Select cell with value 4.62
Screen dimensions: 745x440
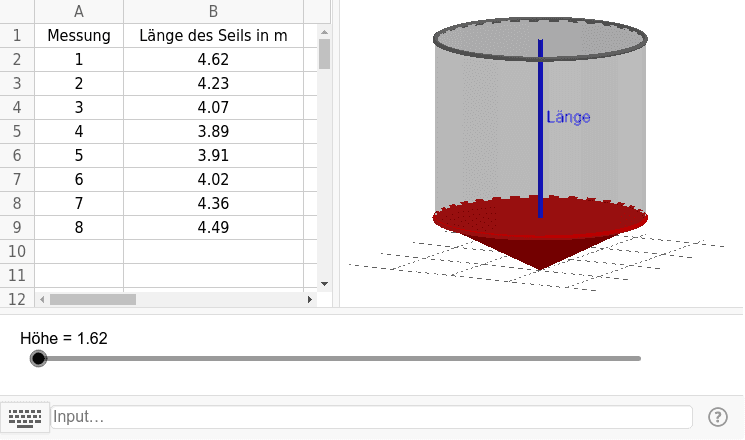pos(213,59)
